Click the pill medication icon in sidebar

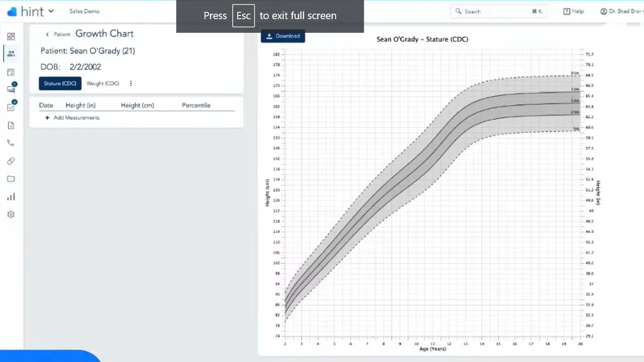[x=11, y=161]
